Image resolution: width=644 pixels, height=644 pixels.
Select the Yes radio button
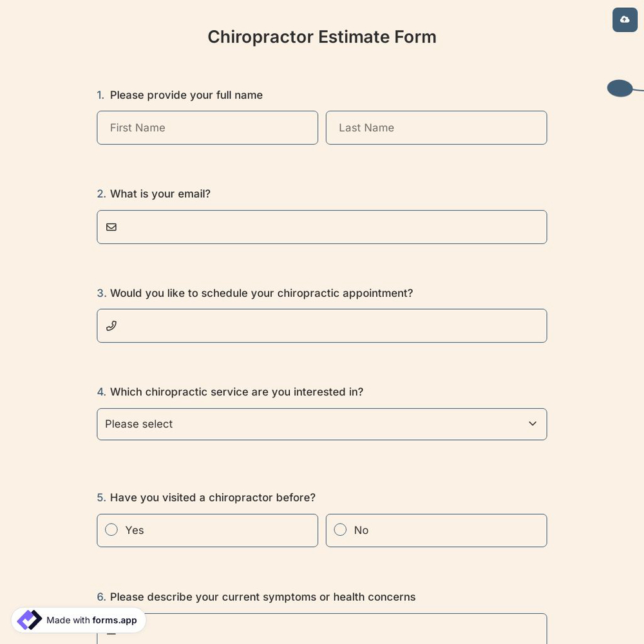coord(111,529)
